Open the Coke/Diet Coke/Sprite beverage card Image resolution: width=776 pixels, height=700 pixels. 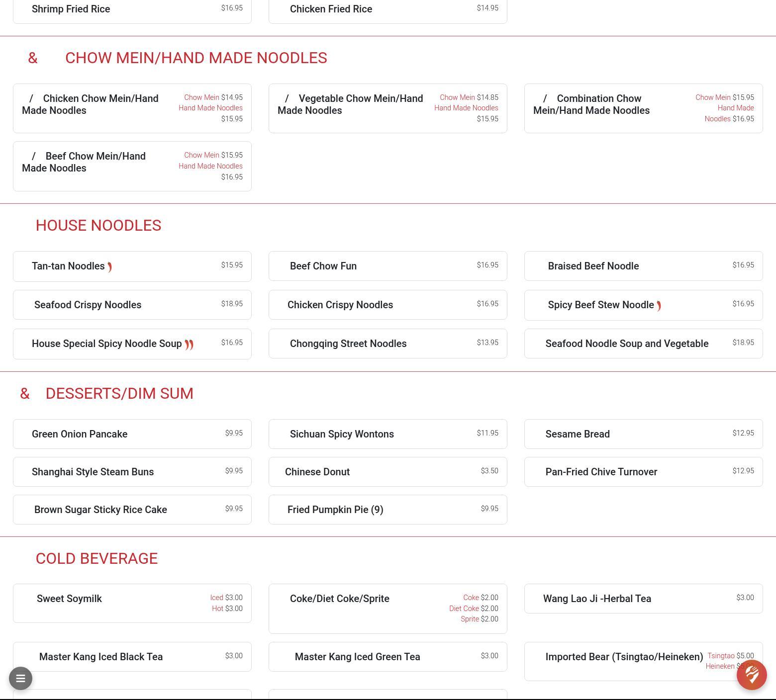pyautogui.click(x=388, y=609)
